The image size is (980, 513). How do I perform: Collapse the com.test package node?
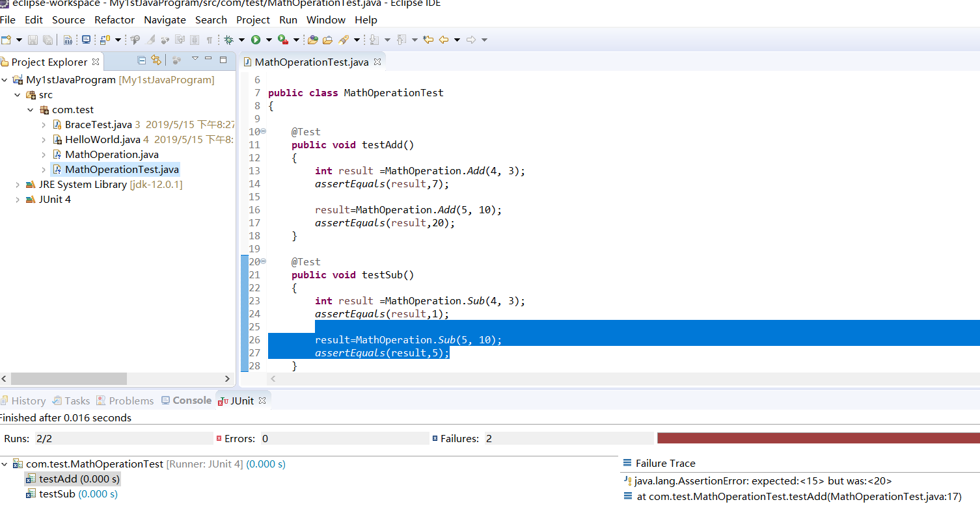[31, 110]
